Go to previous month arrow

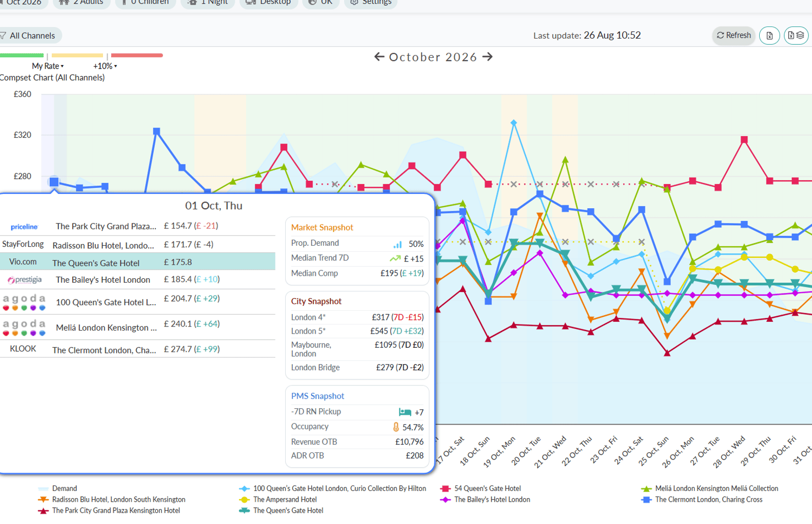[379, 57]
